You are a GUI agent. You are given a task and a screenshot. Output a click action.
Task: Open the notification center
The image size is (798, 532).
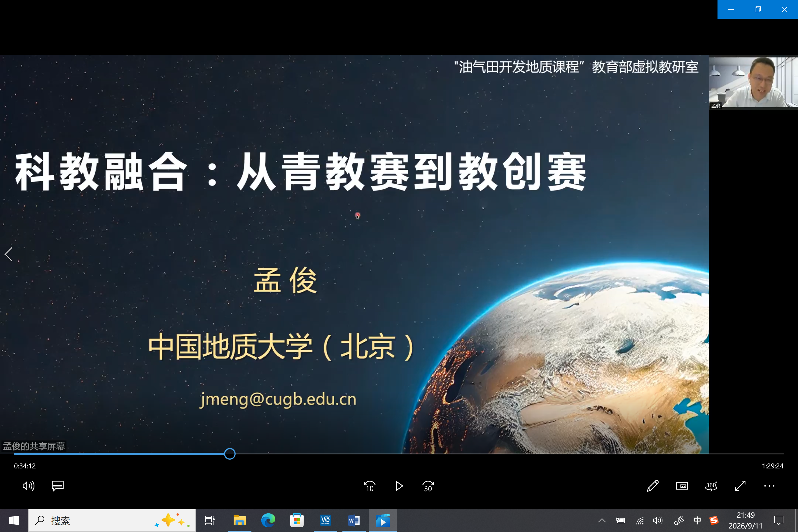pos(779,520)
